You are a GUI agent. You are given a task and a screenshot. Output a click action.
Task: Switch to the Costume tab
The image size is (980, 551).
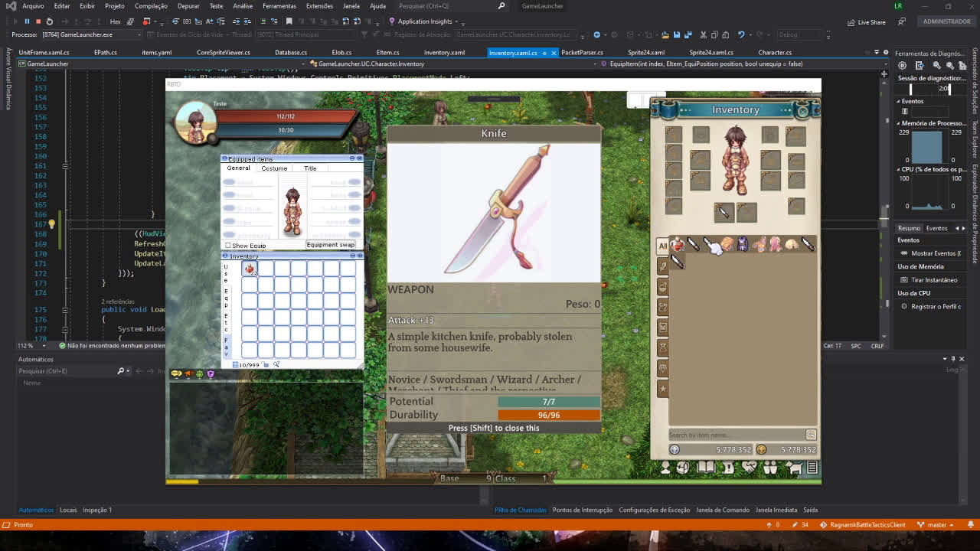(x=274, y=168)
